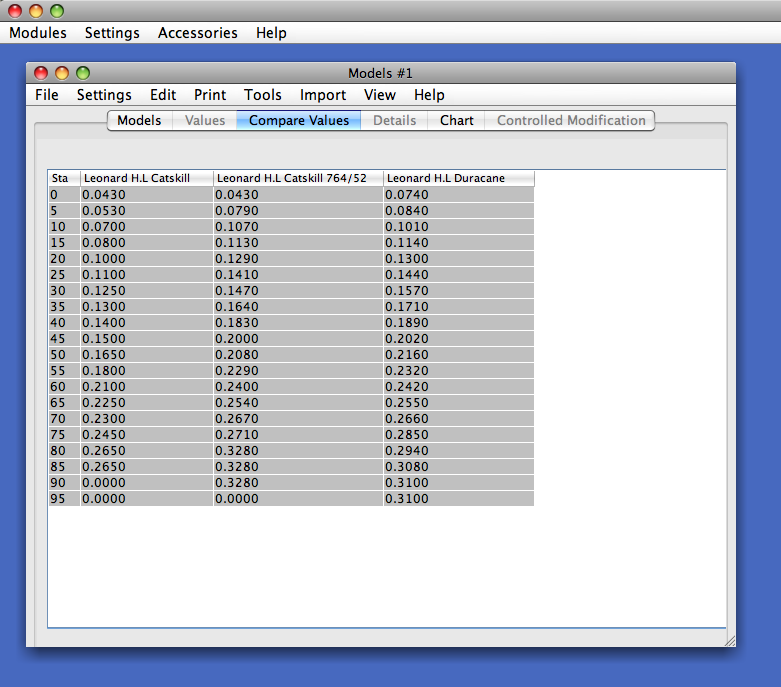Open the Accessories menu
The image size is (781, 687).
click(x=198, y=33)
